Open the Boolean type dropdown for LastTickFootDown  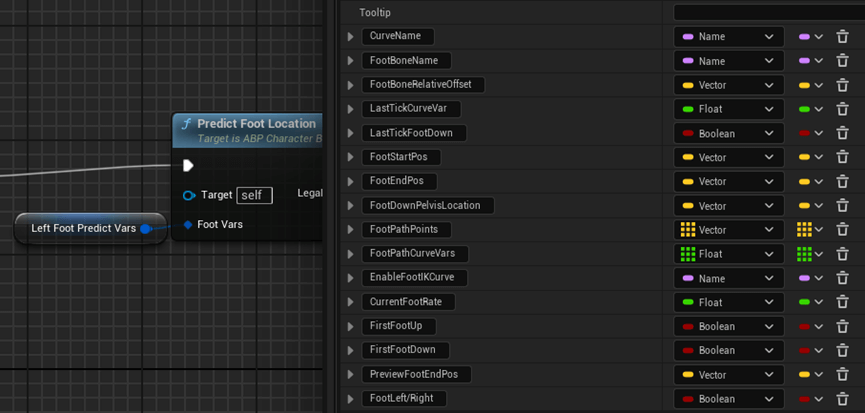[727, 133]
